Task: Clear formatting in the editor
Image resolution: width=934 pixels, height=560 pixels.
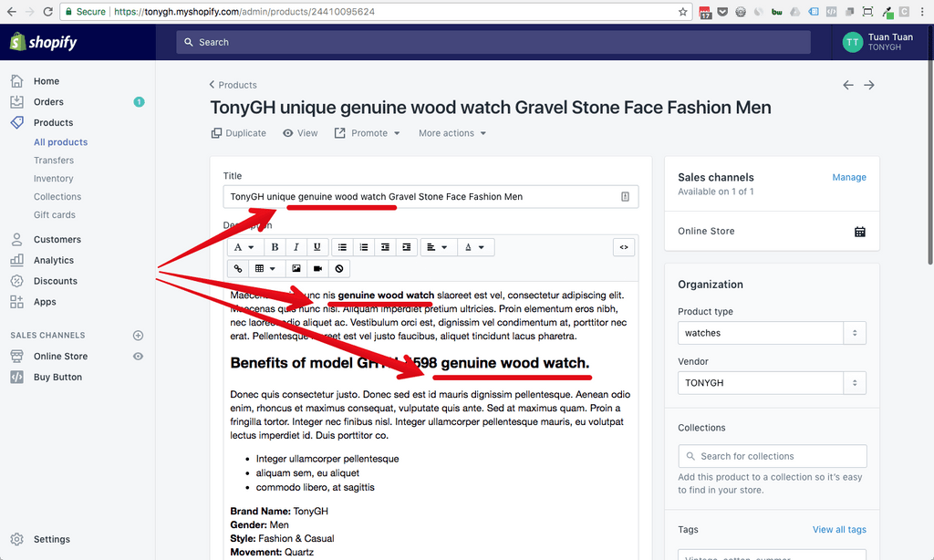Action: [x=339, y=269]
